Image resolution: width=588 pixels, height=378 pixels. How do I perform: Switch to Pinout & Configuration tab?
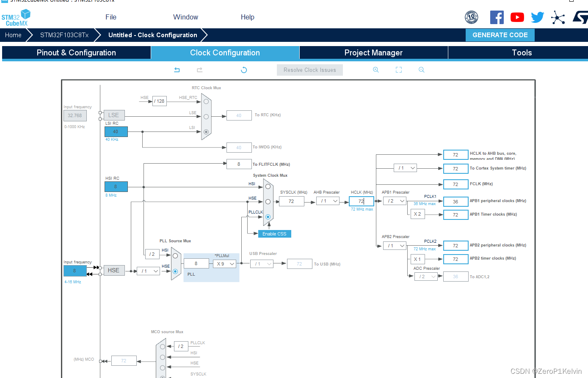77,53
